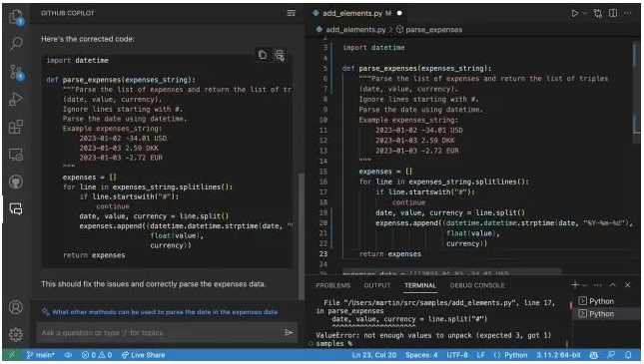Run the Python file
Viewport: 644px width, 364px height.
click(x=574, y=14)
